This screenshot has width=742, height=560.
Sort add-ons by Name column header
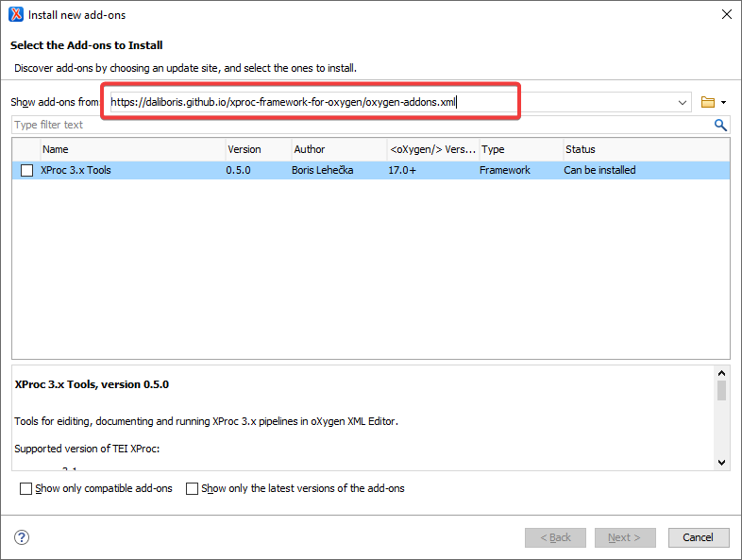click(x=133, y=149)
